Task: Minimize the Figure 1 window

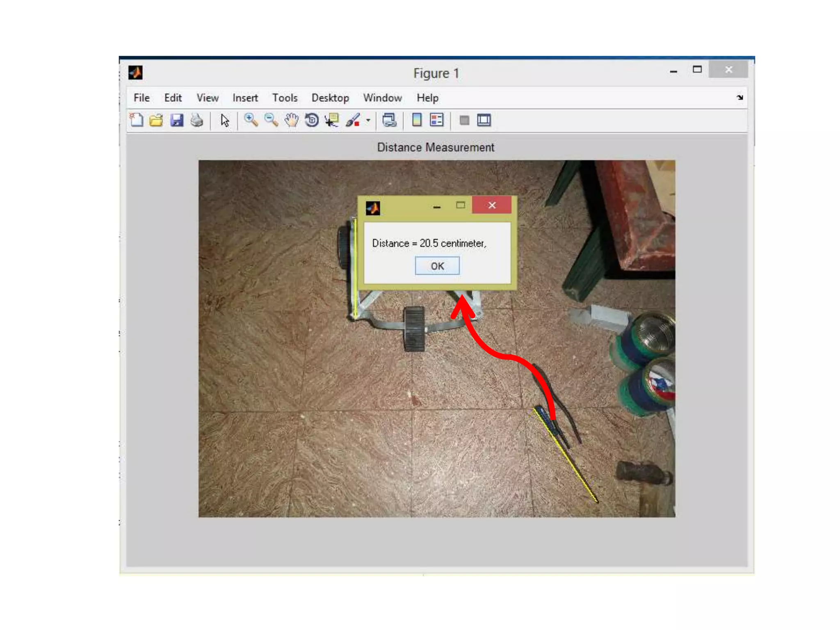Action: point(673,71)
